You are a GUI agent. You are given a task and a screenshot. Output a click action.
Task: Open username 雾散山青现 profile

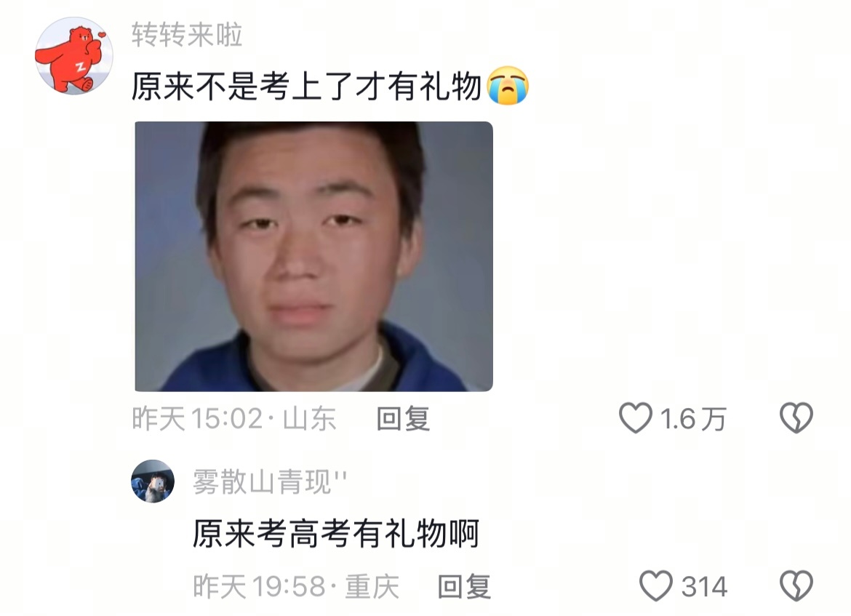[270, 481]
